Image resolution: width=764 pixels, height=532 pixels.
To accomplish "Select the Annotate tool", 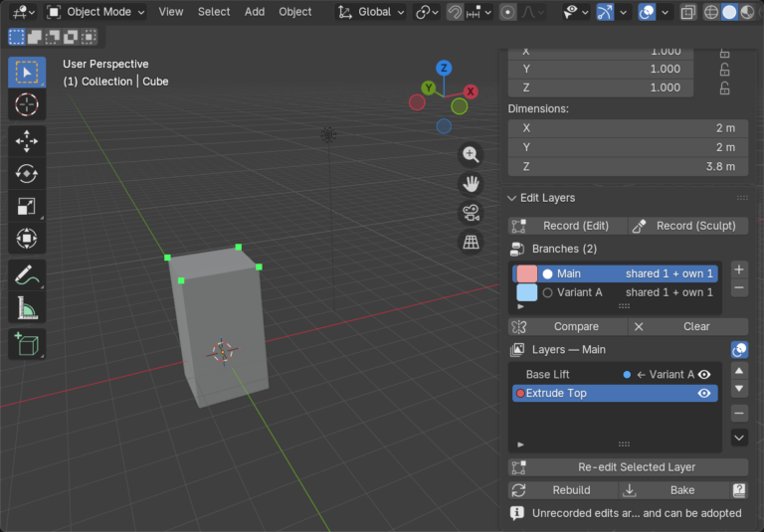I will click(x=27, y=275).
